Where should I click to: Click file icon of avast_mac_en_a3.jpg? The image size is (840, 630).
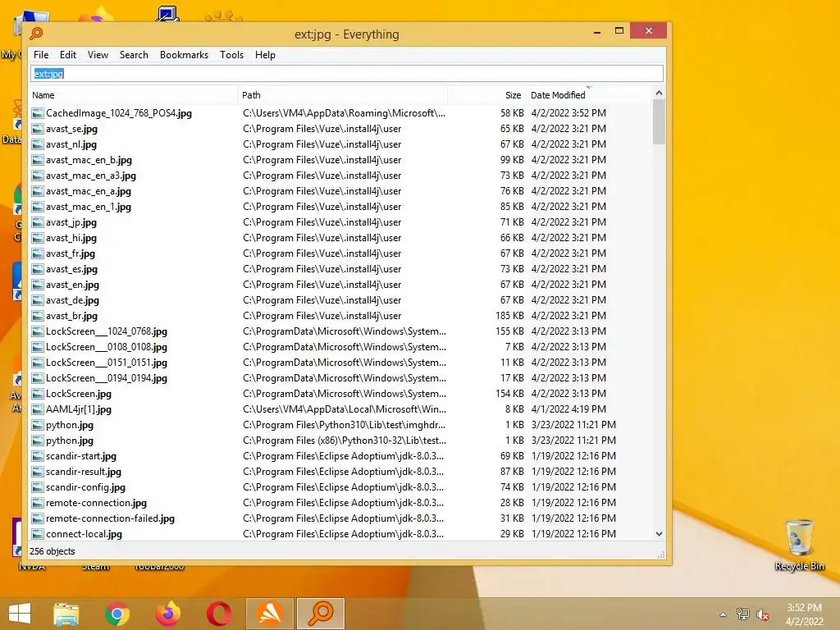point(37,176)
